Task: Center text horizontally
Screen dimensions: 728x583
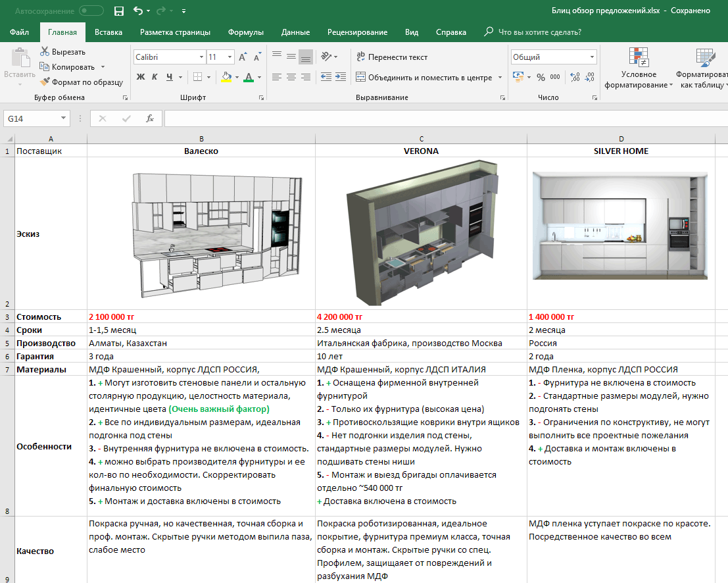Action: point(291,77)
